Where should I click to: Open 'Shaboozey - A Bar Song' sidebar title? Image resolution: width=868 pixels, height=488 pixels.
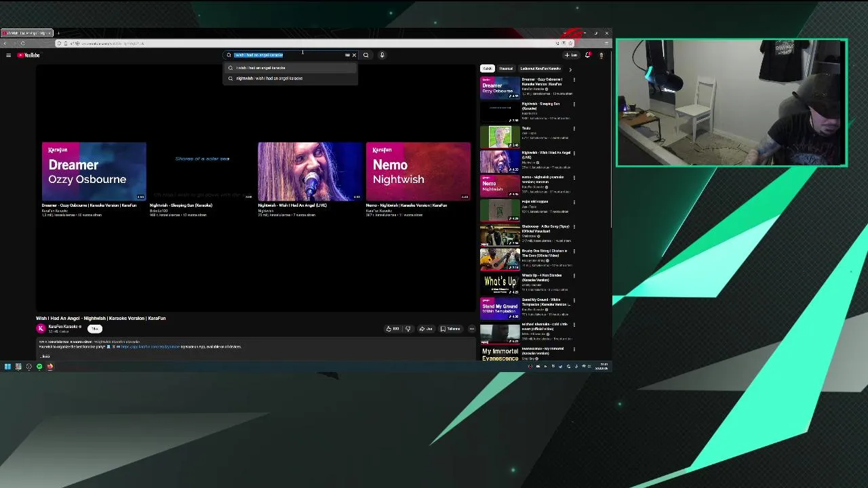pos(545,228)
